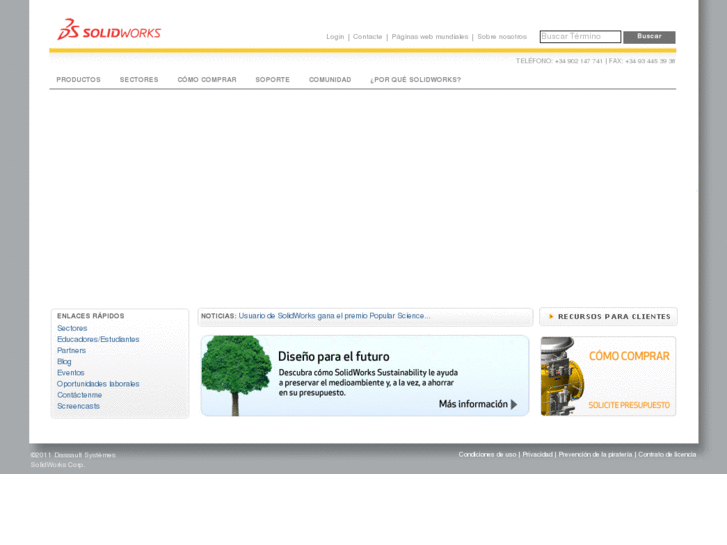Image resolution: width=727 pixels, height=545 pixels.
Task: Open Contrato de licencia footer link
Action: [667, 455]
